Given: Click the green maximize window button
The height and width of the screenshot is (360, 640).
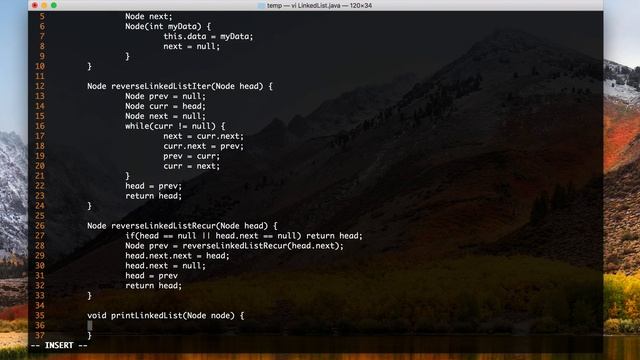Looking at the screenshot, I should (x=53, y=5).
